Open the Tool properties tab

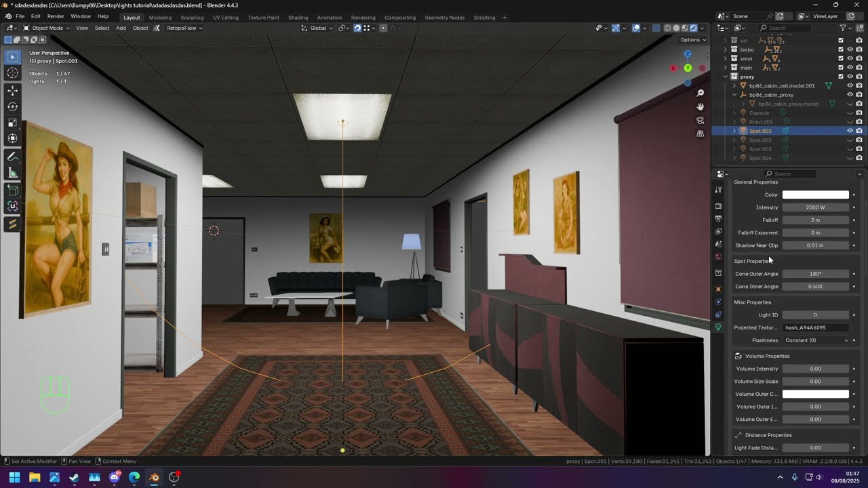tap(718, 190)
